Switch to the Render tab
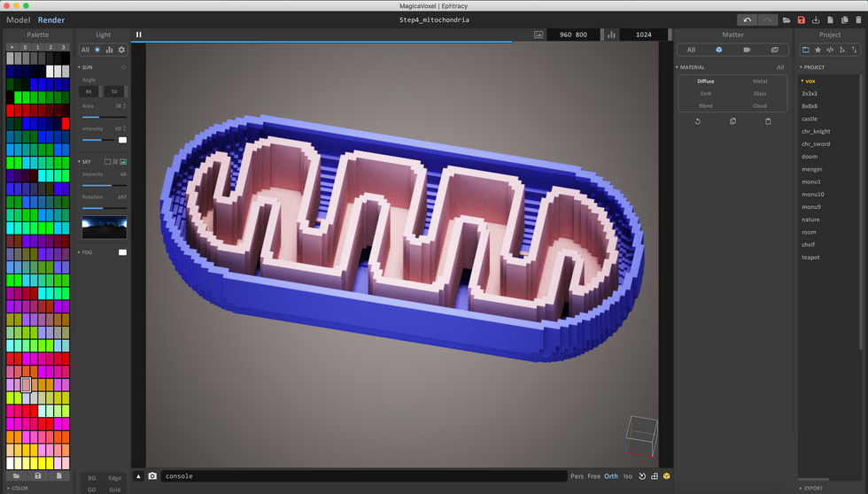Viewport: 868px width, 494px height. pos(51,19)
